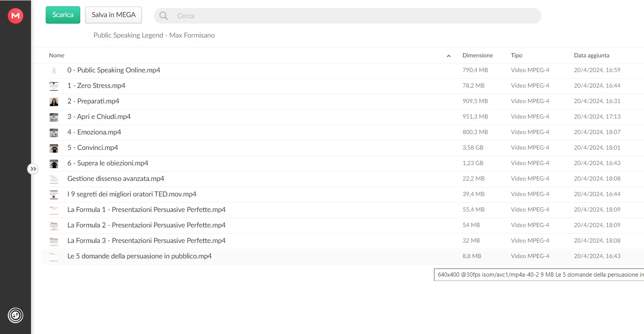The width and height of the screenshot is (644, 334).
Task: Click thumbnail icon of Le 5 domande file
Action: (x=54, y=257)
